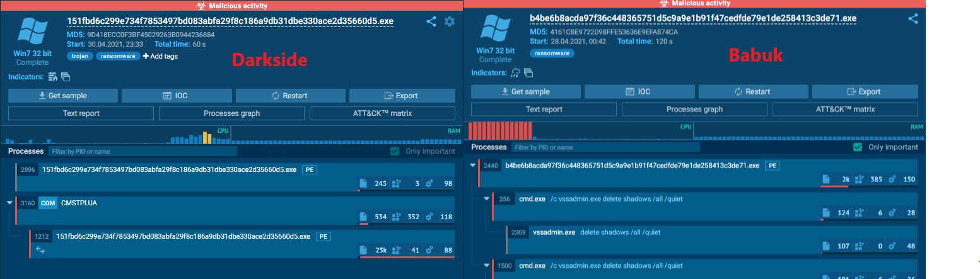Focus process filter field in Darkside panel

point(143,151)
